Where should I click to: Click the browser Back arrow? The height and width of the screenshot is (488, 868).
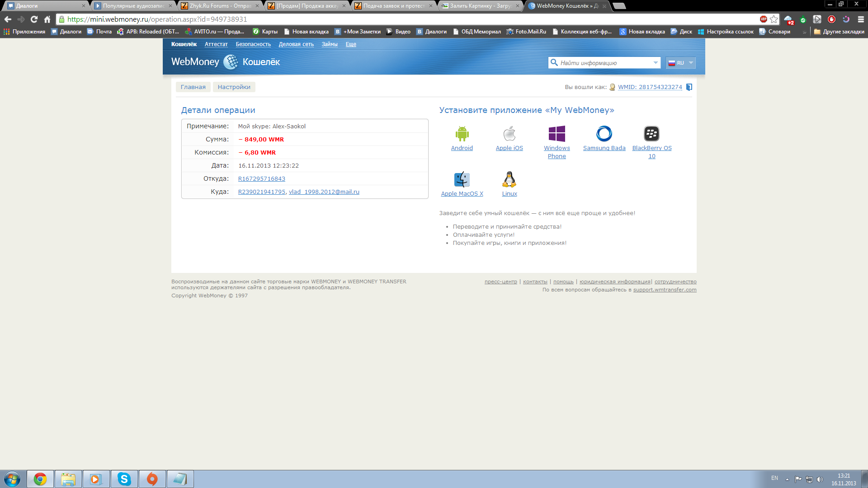coord(8,19)
